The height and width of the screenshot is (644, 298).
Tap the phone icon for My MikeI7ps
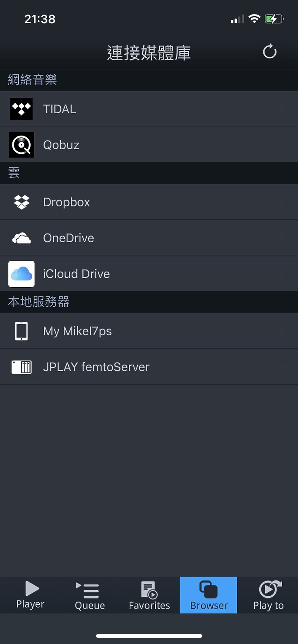[22, 331]
